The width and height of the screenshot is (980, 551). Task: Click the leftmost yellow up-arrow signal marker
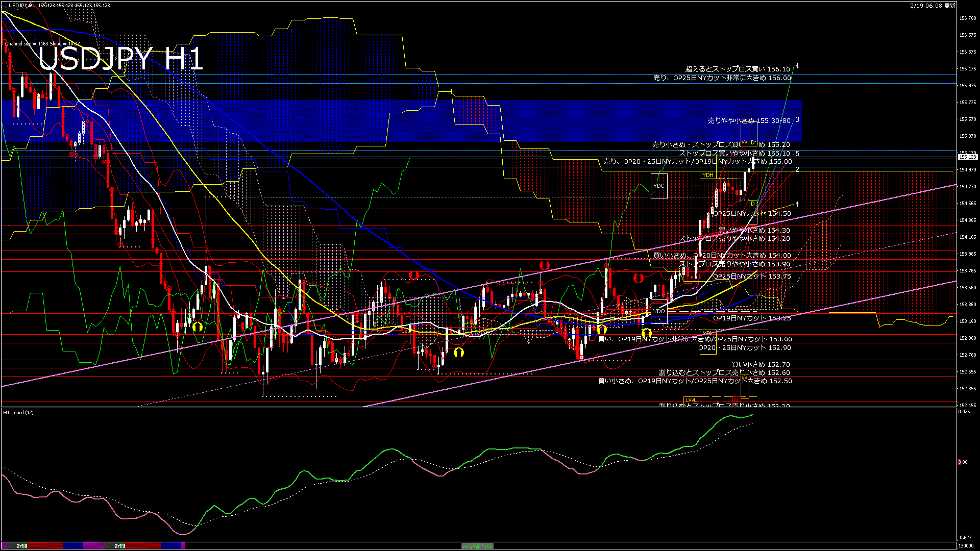pyautogui.click(x=198, y=327)
